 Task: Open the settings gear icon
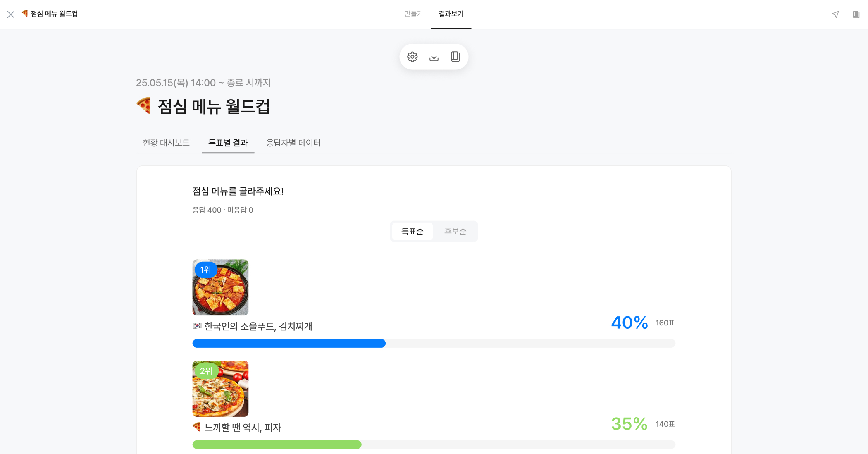[412, 57]
